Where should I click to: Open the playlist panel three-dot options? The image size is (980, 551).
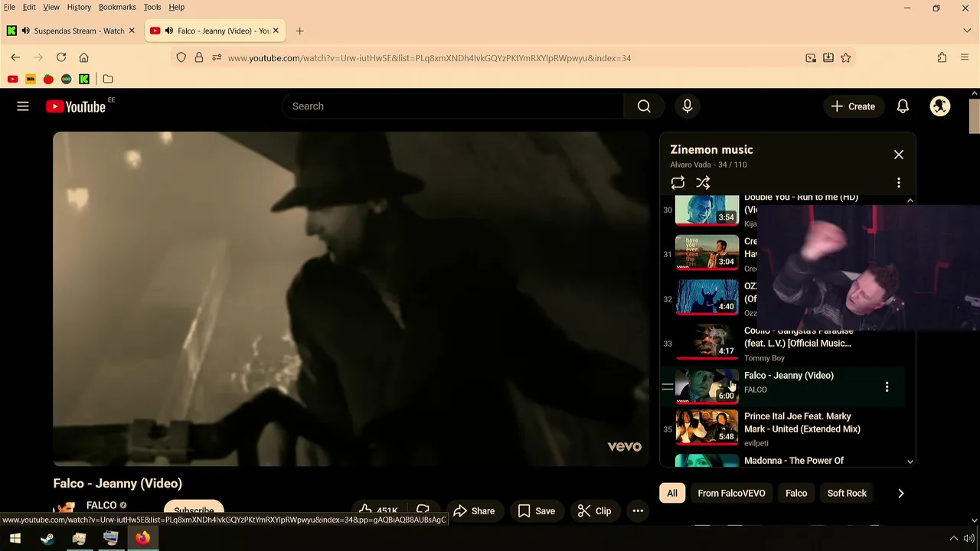tap(899, 183)
